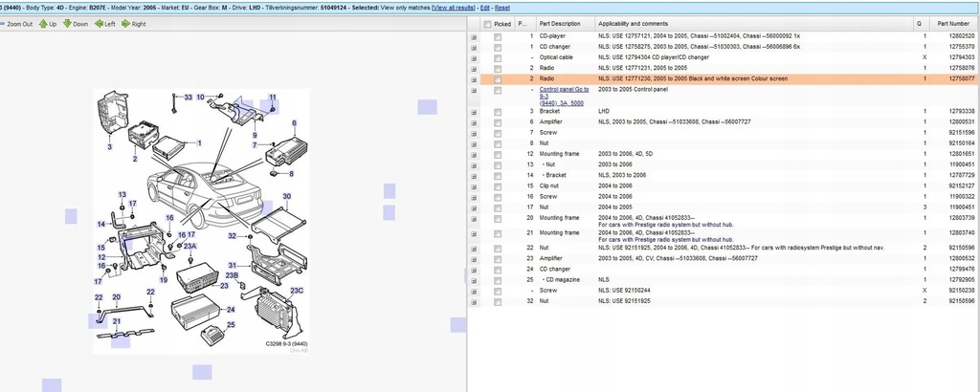The image size is (980, 392).
Task: Select callout 3 bracket in diagram
Action: (109, 147)
